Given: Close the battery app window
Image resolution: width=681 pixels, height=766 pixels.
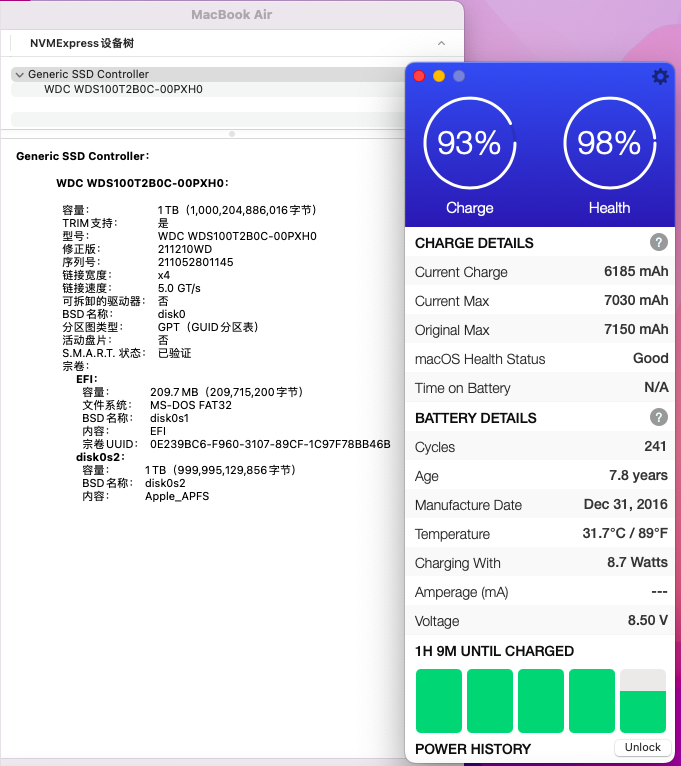Looking at the screenshot, I should tap(419, 76).
